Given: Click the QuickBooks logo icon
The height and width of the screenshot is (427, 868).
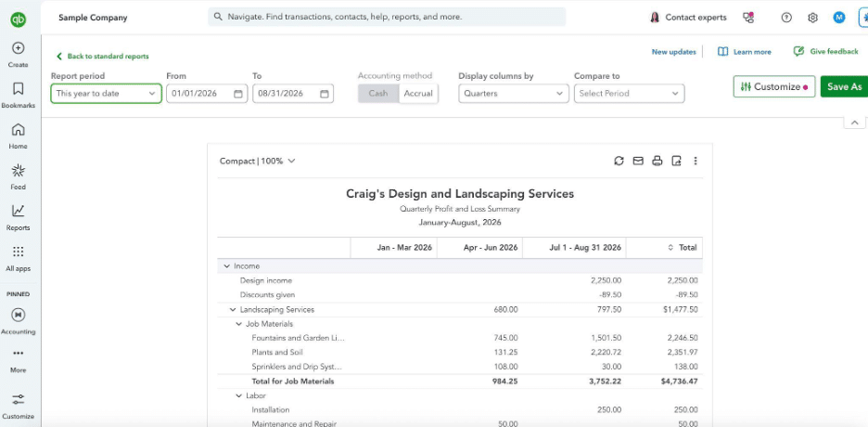Looking at the screenshot, I should click(x=18, y=19).
